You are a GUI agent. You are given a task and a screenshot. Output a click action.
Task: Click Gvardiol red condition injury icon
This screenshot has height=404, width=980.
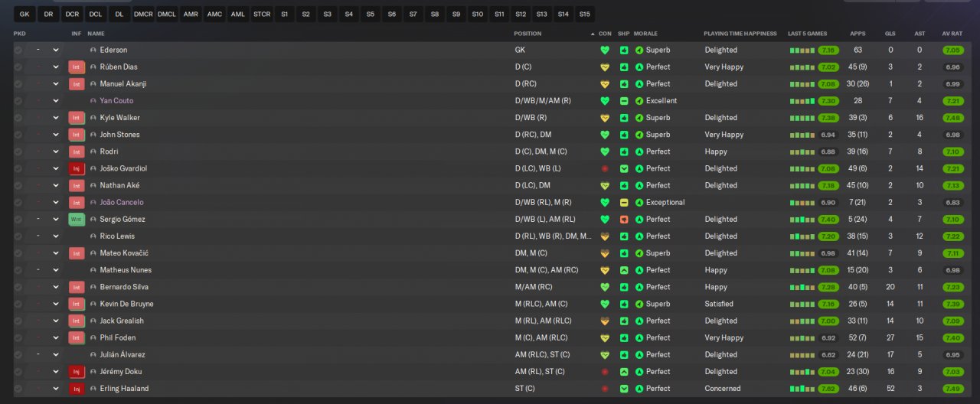click(x=605, y=168)
